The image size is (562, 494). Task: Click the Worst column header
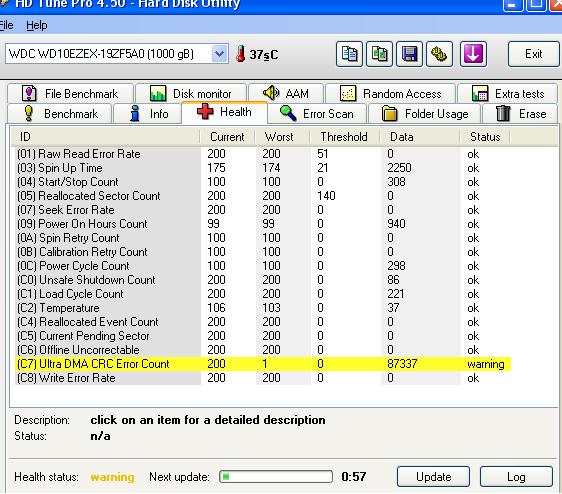click(282, 137)
